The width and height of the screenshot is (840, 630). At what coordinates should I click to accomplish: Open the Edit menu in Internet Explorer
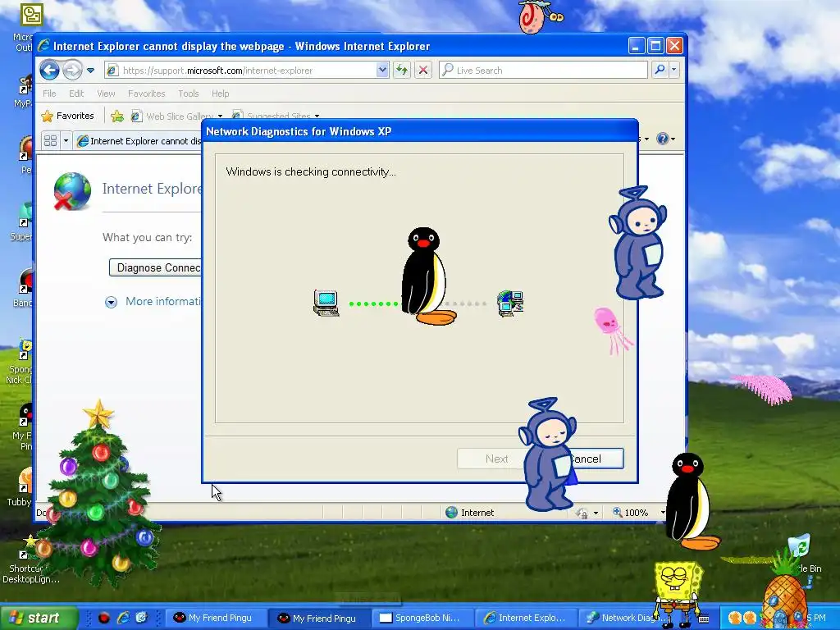(76, 94)
